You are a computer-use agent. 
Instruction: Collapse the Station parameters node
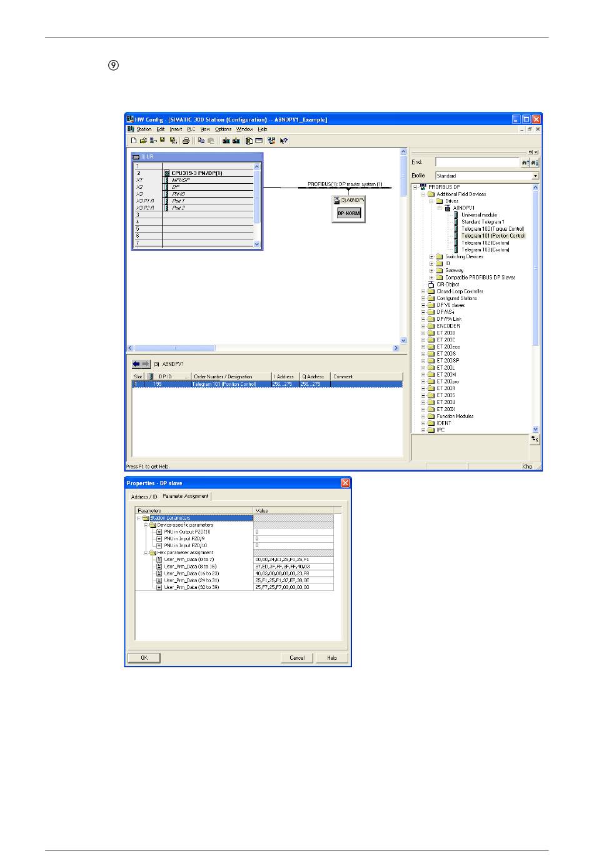click(139, 518)
